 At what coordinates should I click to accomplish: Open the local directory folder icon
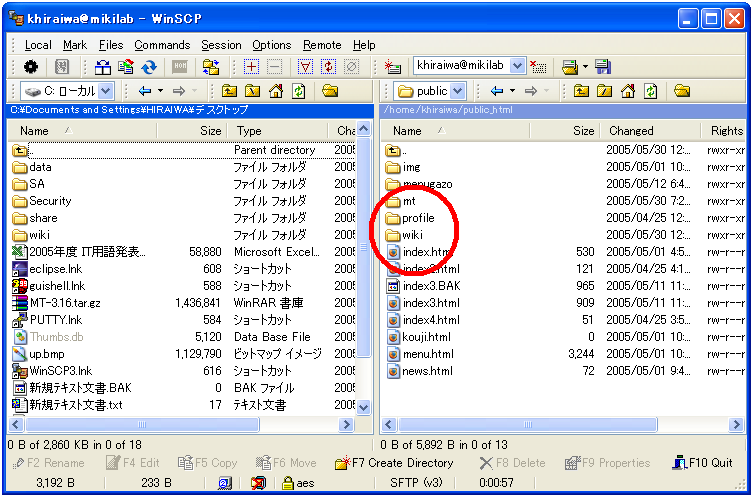coord(330,91)
